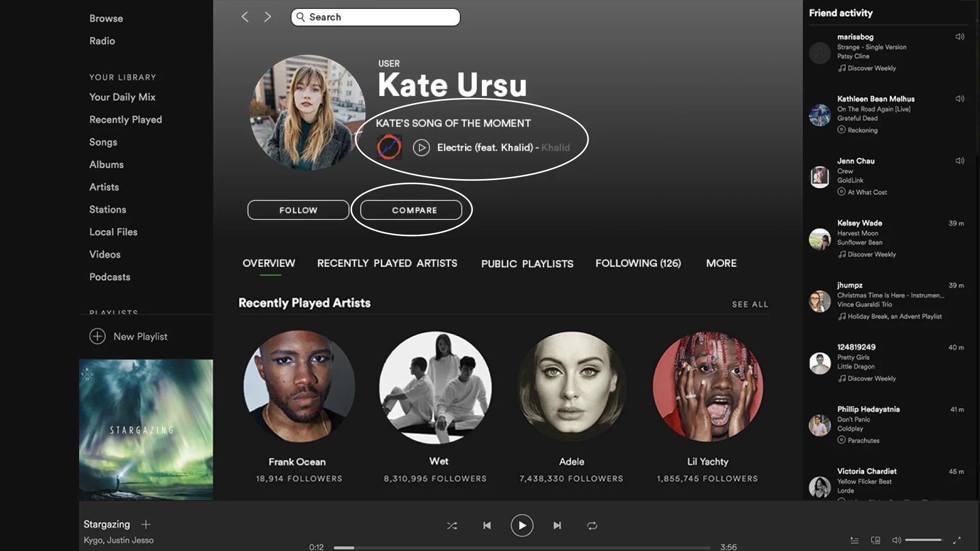Viewport: 980px width, 551px height.
Task: Open the FOLLOWING (126) tab
Action: click(x=638, y=263)
